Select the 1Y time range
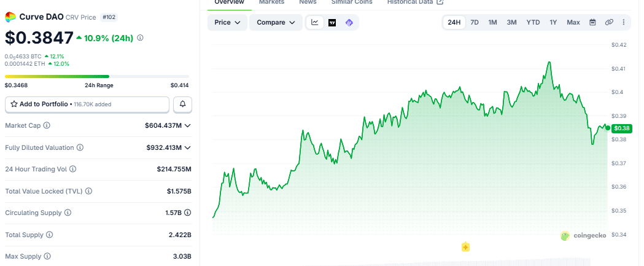644x266 pixels. [x=553, y=23]
